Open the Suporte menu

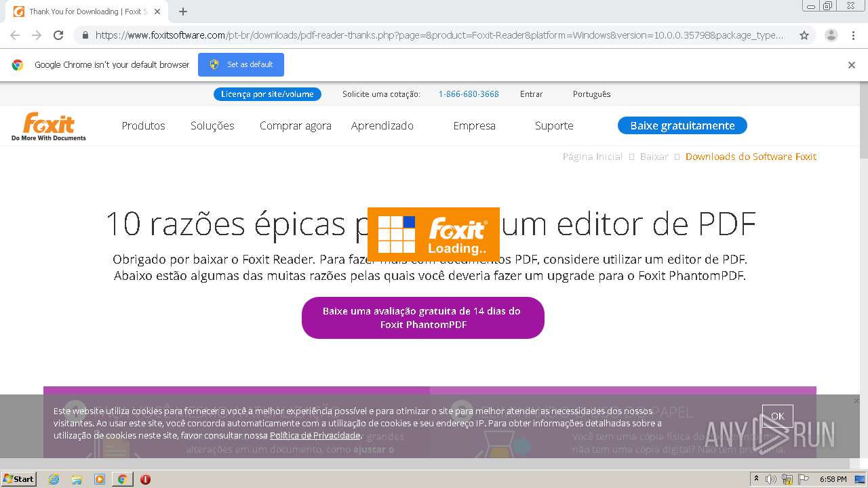pyautogui.click(x=554, y=125)
